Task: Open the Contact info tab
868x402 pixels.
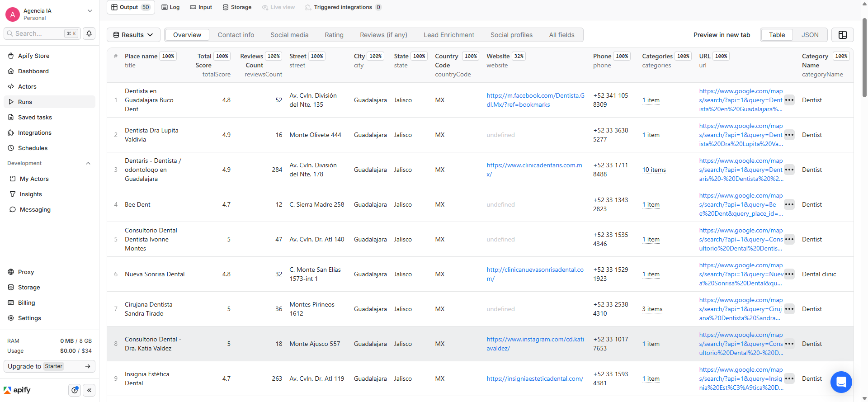Action: (x=236, y=35)
